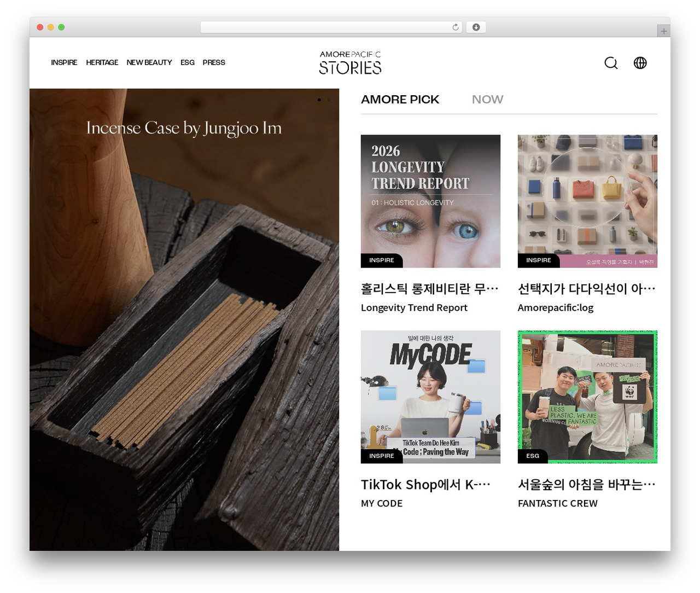The image size is (700, 593).
Task: Click the Longevity Trend Report subtitle
Action: [x=414, y=307]
